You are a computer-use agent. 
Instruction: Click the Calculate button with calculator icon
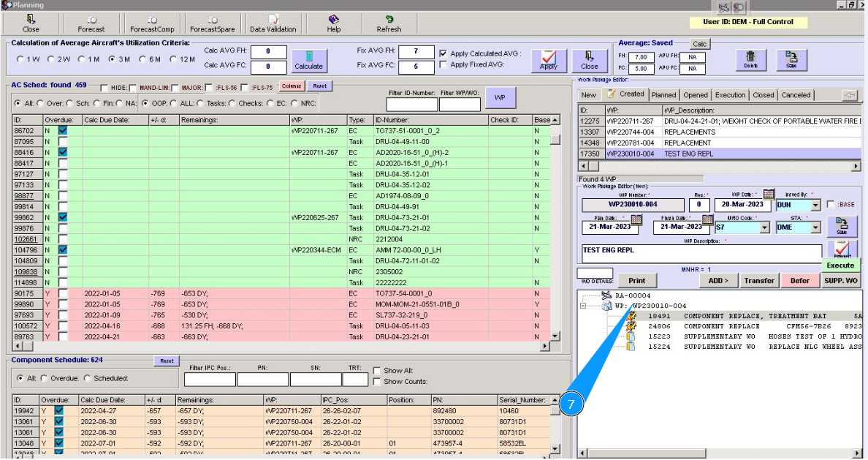[x=308, y=60]
